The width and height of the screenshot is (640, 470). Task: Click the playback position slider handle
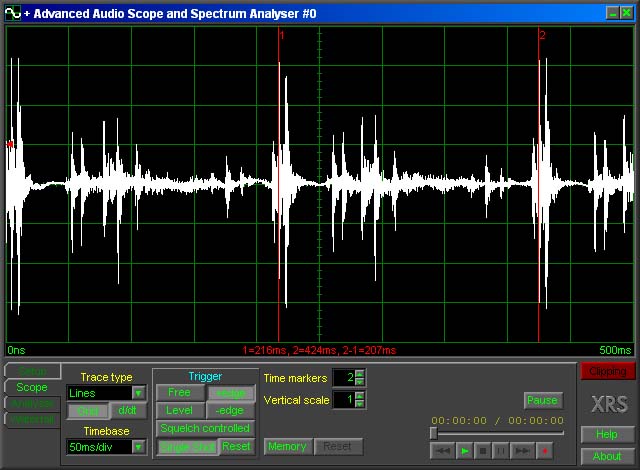[434, 433]
